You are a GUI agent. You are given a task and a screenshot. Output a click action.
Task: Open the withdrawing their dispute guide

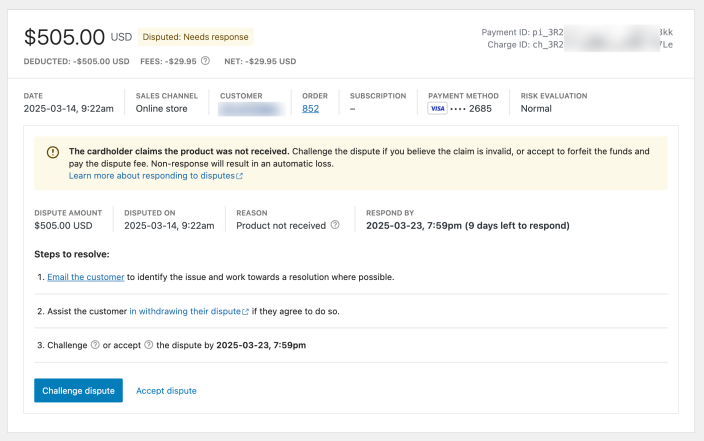(185, 311)
